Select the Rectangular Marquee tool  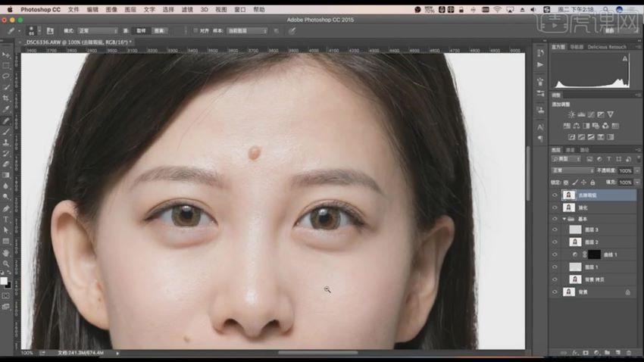pyautogui.click(x=6, y=66)
